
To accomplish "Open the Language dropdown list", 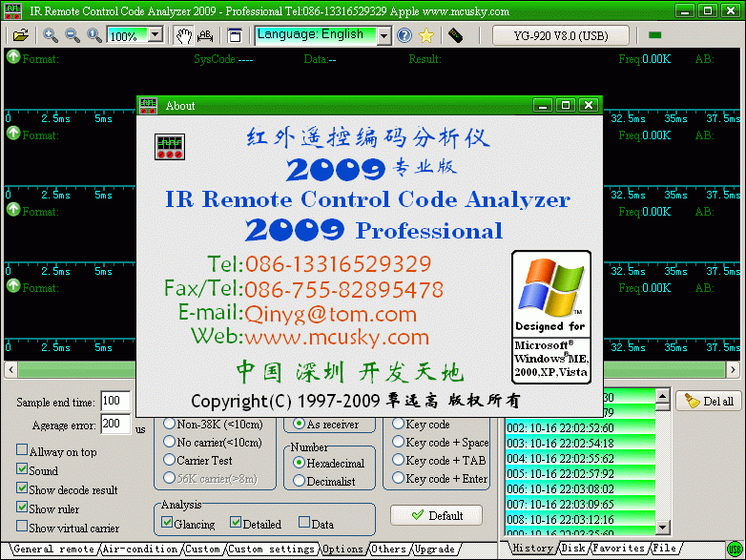I will coord(383,35).
